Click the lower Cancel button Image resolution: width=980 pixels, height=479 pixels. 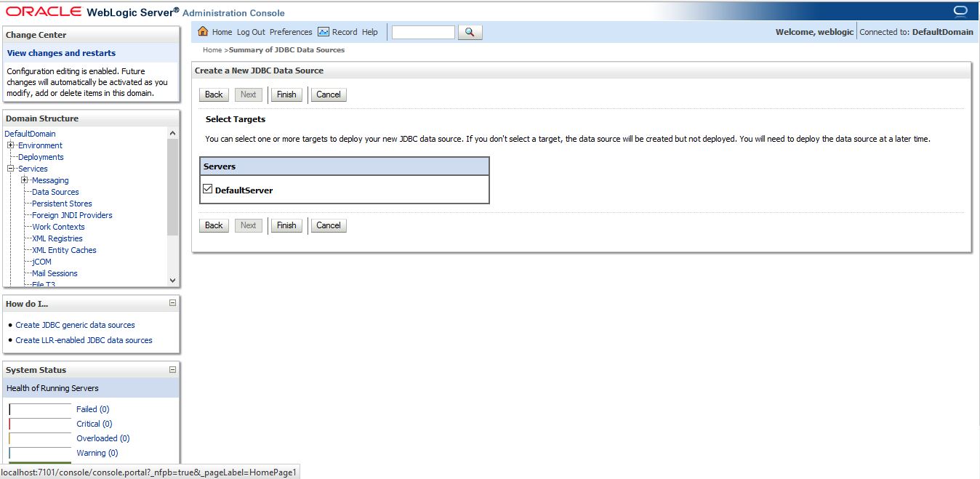329,225
